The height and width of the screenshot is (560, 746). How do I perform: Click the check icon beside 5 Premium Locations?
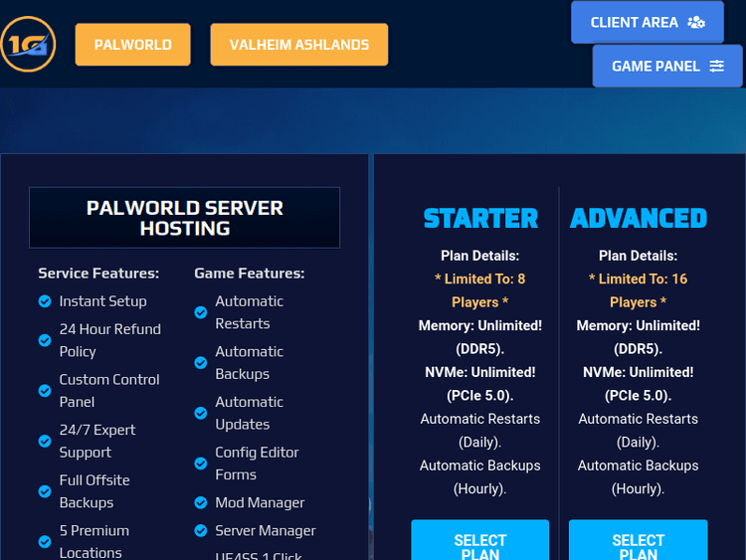[45, 541]
